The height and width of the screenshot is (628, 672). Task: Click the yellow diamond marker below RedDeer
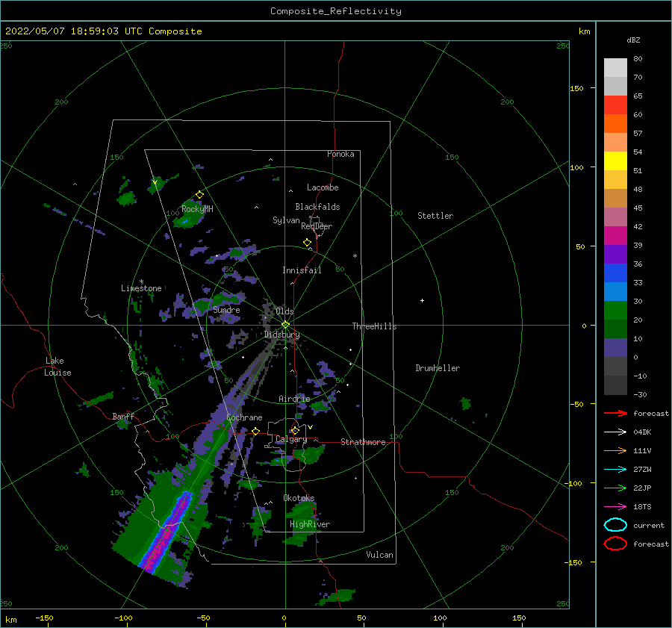[x=308, y=243]
